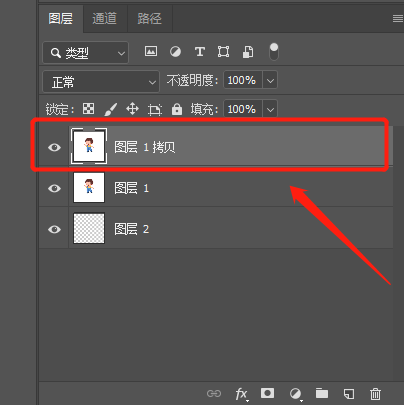Screen dimensions: 404x405
Task: Hide the 图层 1 拷贝 layer
Action: [54, 147]
